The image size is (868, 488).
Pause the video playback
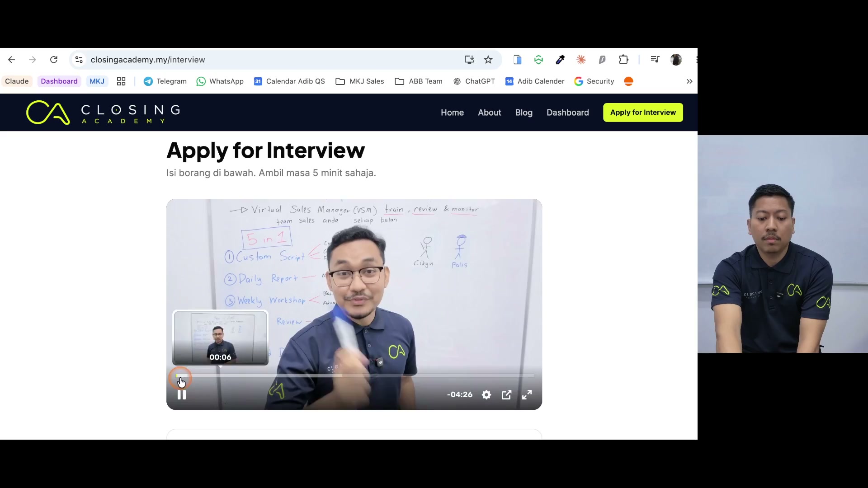click(182, 395)
